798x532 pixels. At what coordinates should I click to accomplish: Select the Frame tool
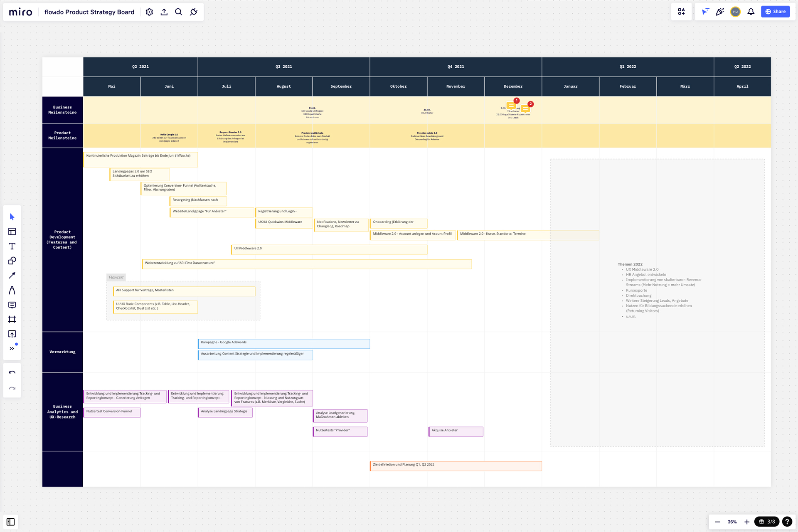(12, 320)
